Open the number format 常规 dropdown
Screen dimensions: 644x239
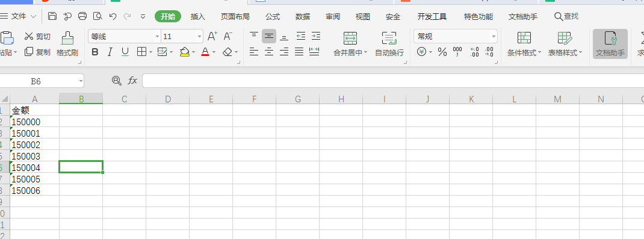[494, 37]
